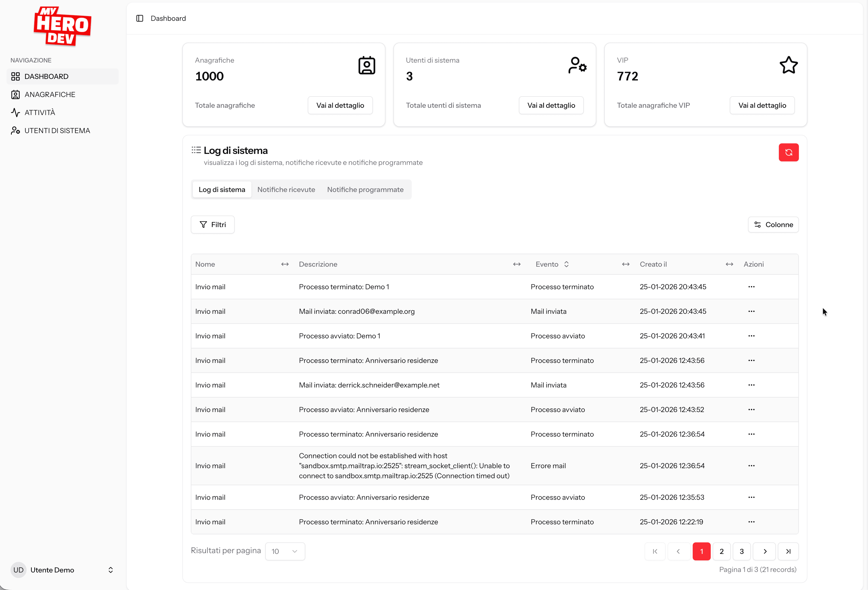Open the Colonne column settings
The height and width of the screenshot is (590, 868).
[x=773, y=224]
